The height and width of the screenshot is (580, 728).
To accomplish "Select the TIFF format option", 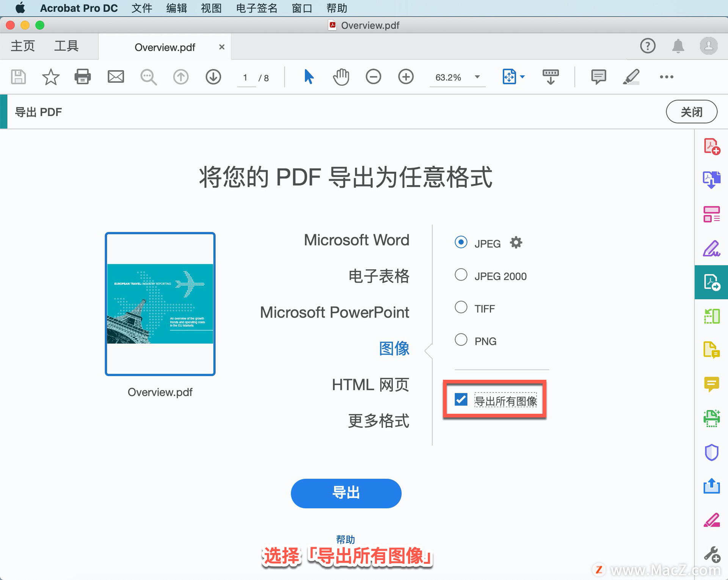I will click(x=461, y=307).
